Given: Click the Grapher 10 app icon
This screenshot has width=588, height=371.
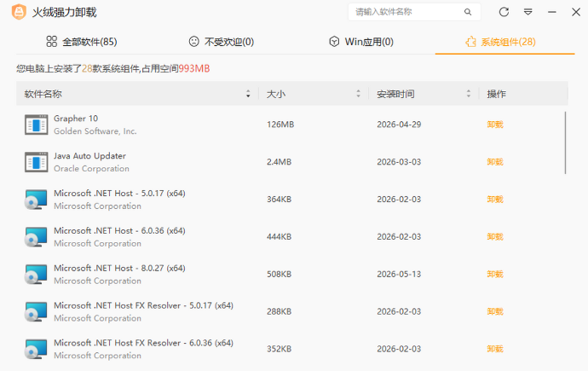Looking at the screenshot, I should point(36,125).
